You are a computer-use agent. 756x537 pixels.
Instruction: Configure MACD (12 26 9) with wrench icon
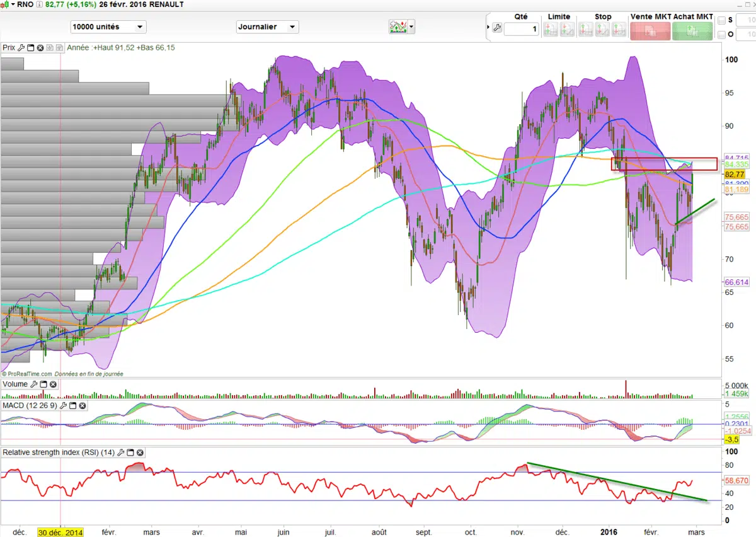[63, 405]
